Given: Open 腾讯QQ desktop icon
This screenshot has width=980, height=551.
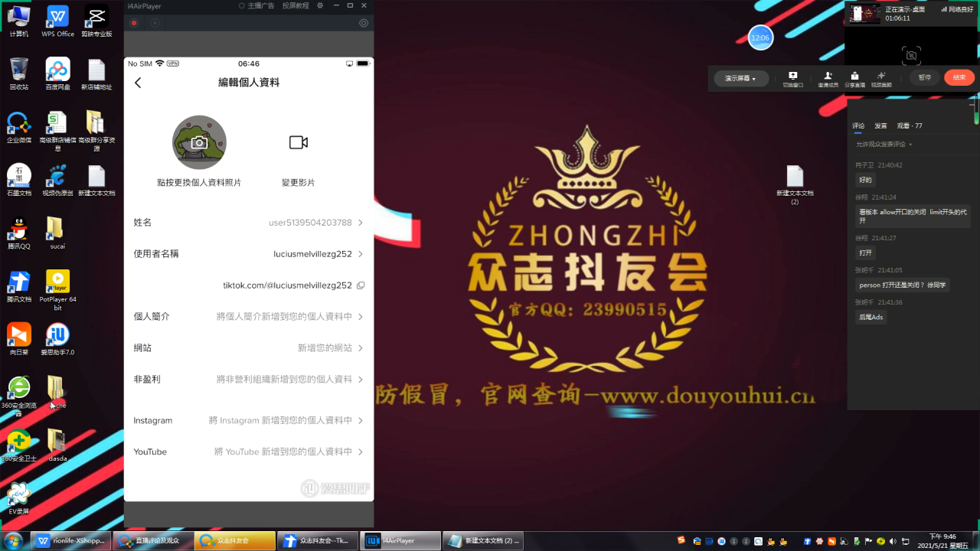Looking at the screenshot, I should 19,233.
